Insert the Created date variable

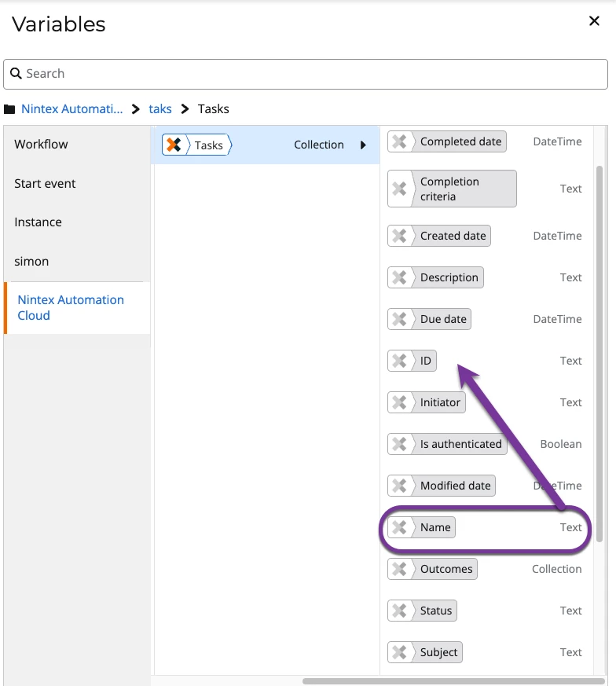[438, 236]
